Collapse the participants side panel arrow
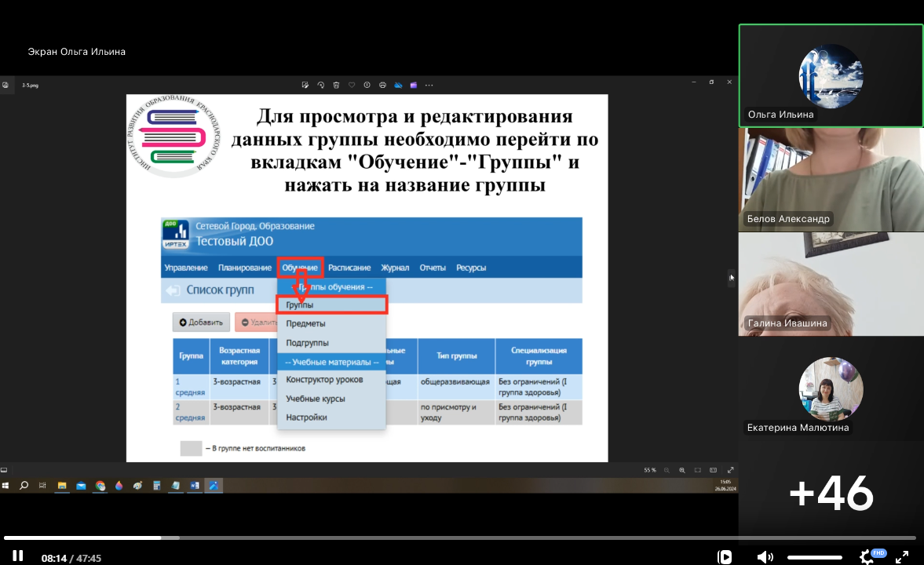Screen dimensions: 924x565 [732, 277]
